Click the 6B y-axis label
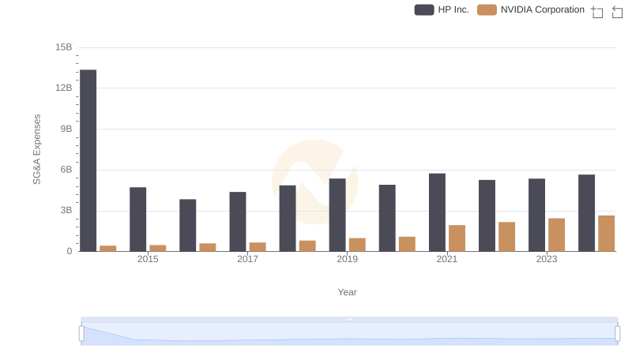The width and height of the screenshot is (632, 364). (x=66, y=170)
